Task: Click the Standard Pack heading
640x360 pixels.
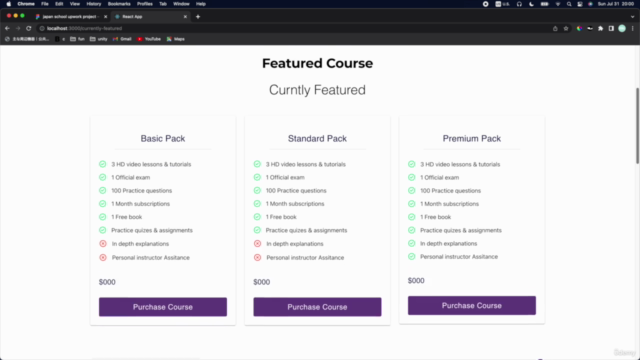Action: point(317,138)
